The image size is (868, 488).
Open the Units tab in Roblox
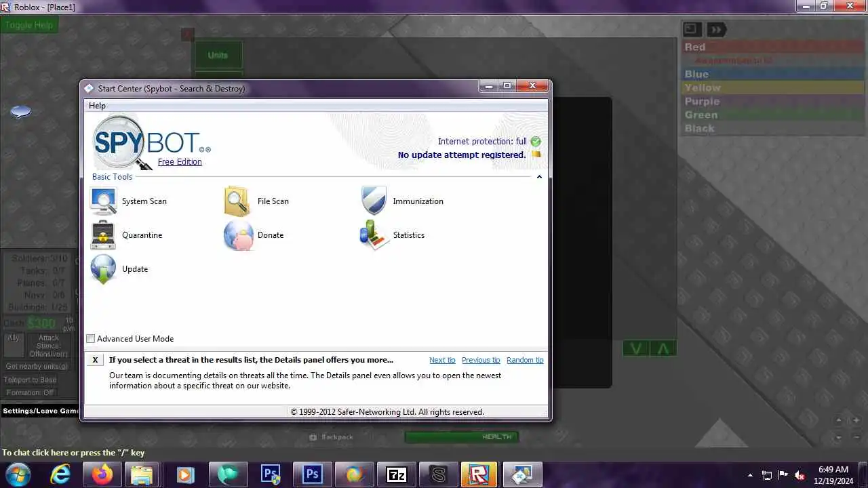[218, 55]
